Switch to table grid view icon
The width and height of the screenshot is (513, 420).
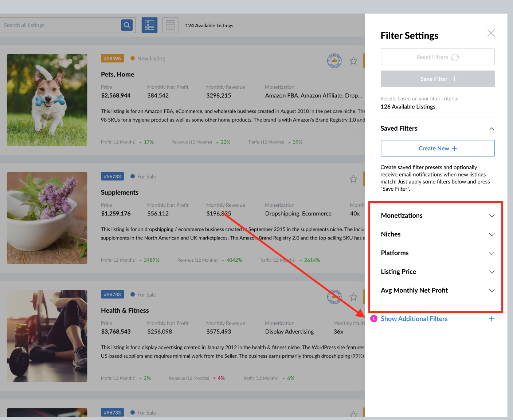(170, 25)
